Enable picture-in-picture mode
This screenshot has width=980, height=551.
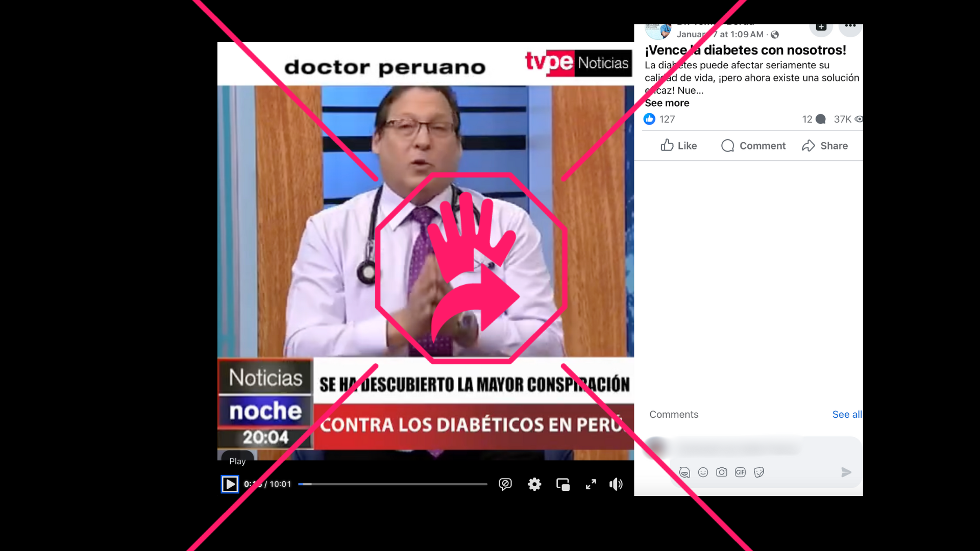click(x=562, y=484)
